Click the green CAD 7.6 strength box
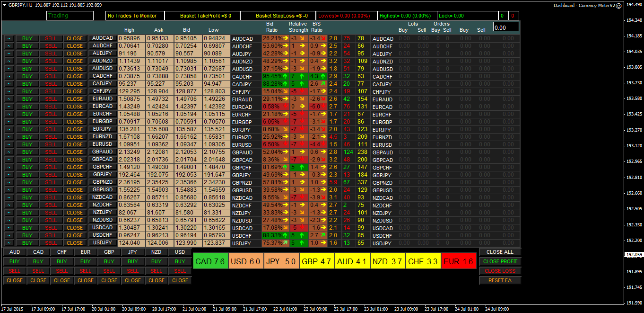Viewport: 644px width, 313px height. pos(210,261)
